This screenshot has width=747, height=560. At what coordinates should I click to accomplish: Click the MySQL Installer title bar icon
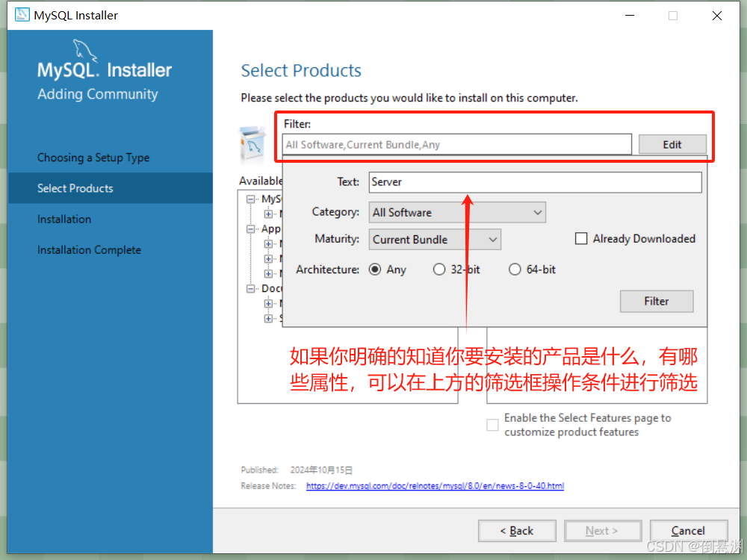coord(22,15)
